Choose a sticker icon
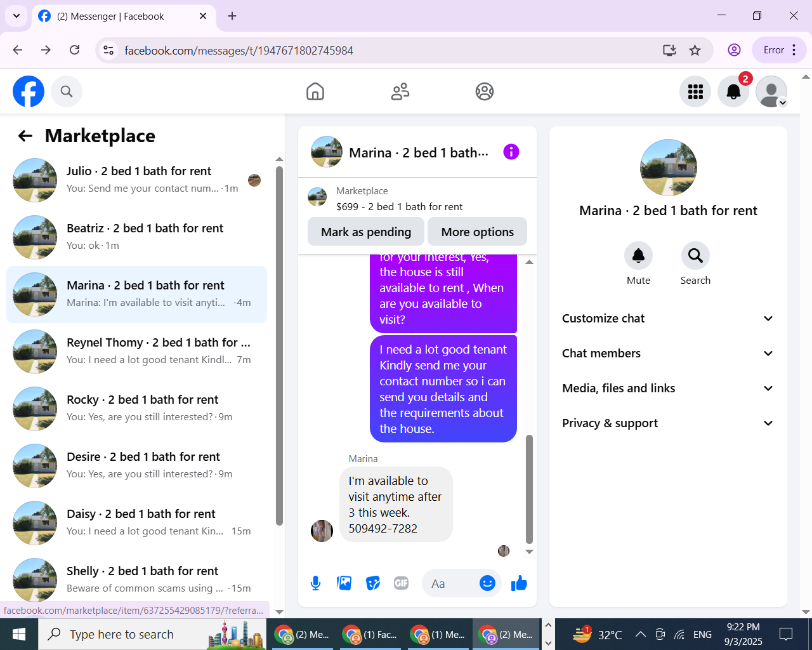 click(x=373, y=583)
